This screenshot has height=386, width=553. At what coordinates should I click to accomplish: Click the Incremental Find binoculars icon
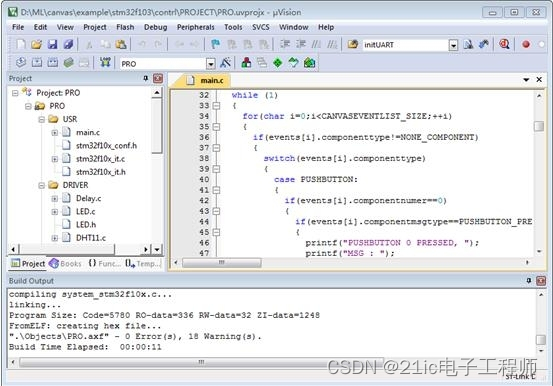point(484,44)
